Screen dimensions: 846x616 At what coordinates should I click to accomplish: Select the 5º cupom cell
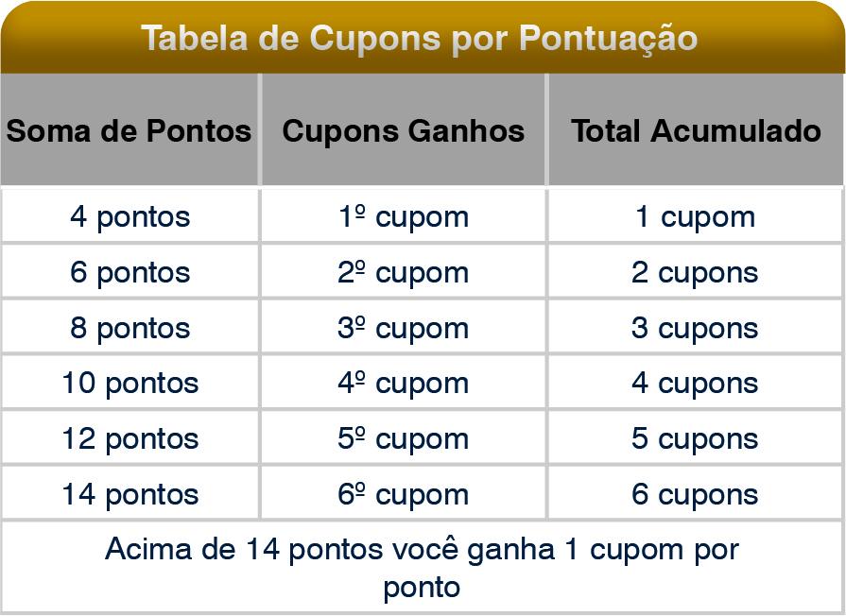pyautogui.click(x=403, y=438)
